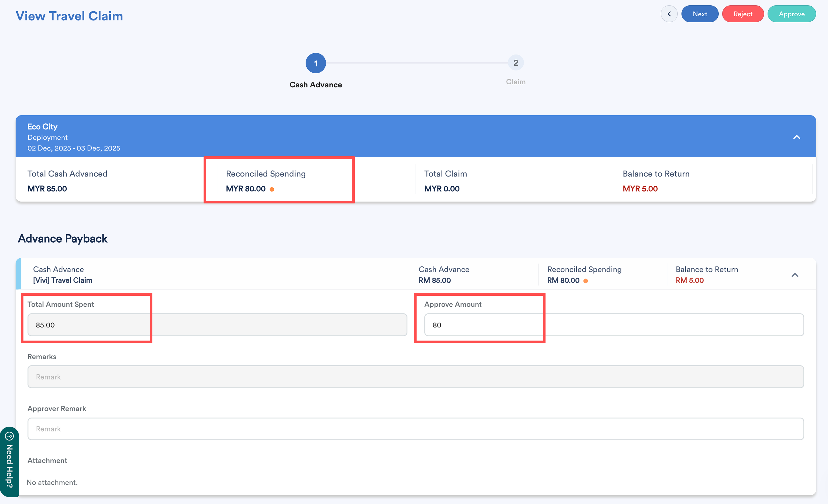
Task: Click the Approve Amount input field
Action: 614,325
